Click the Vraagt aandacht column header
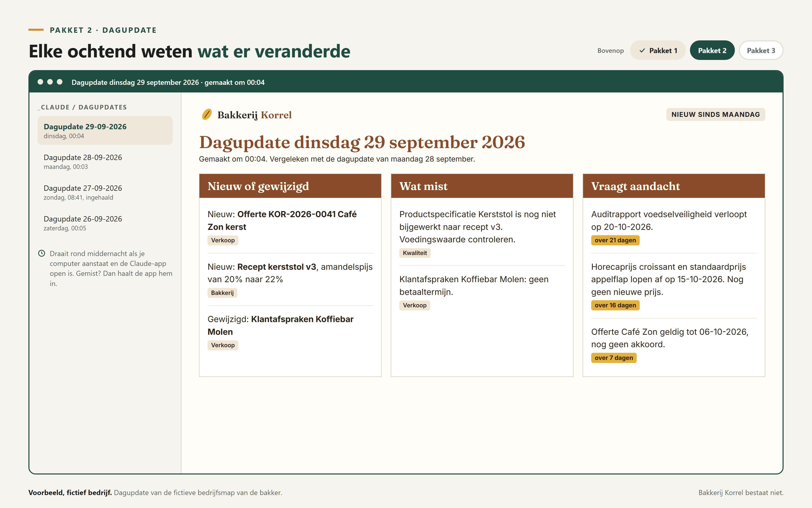This screenshot has width=812, height=508. pos(673,186)
